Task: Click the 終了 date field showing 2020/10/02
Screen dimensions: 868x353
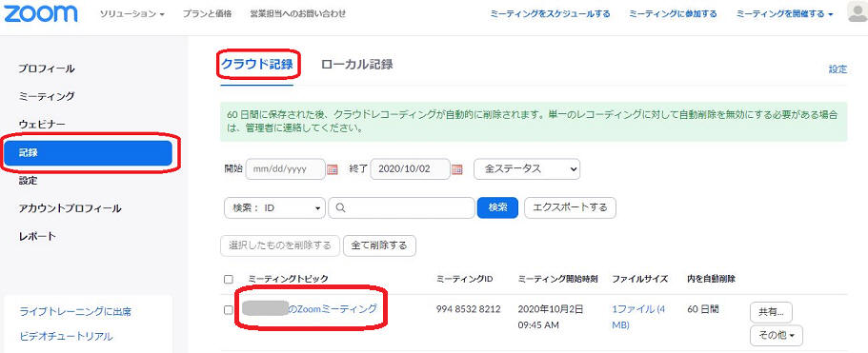Action: pyautogui.click(x=410, y=169)
